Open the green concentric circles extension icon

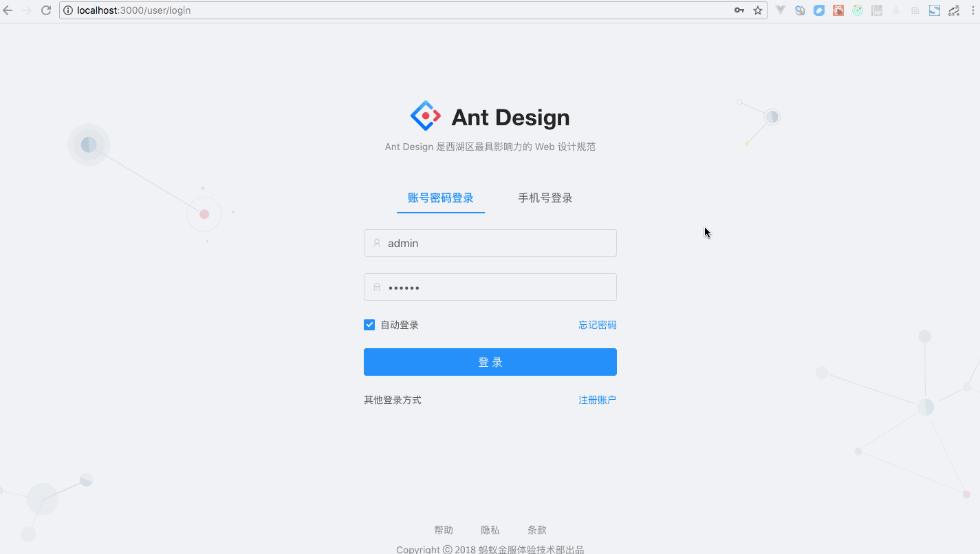tap(858, 10)
